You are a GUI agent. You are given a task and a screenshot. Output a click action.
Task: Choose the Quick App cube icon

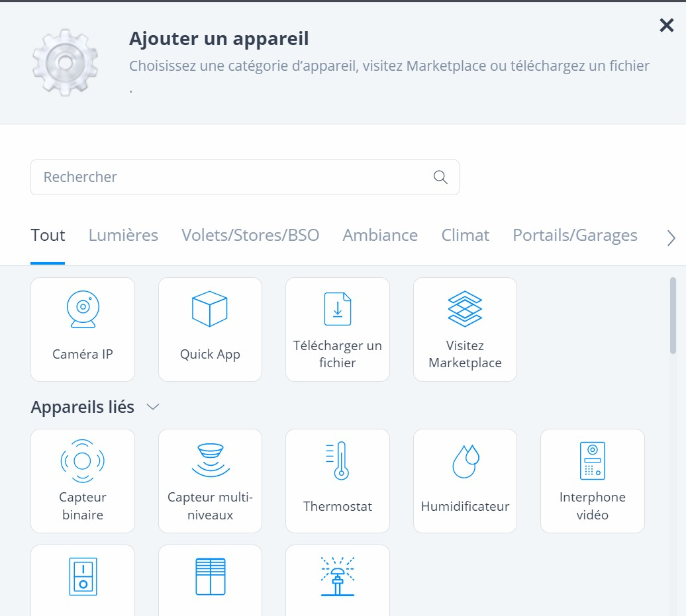click(x=210, y=310)
